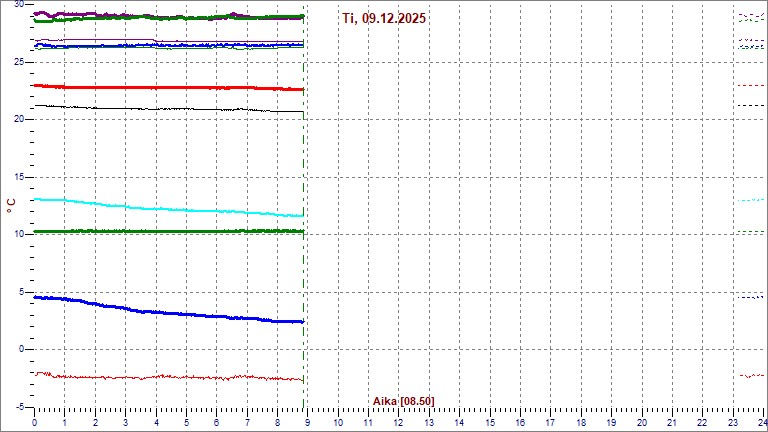
Task: Click the 25 value on y-axis
Action: [x=17, y=62]
